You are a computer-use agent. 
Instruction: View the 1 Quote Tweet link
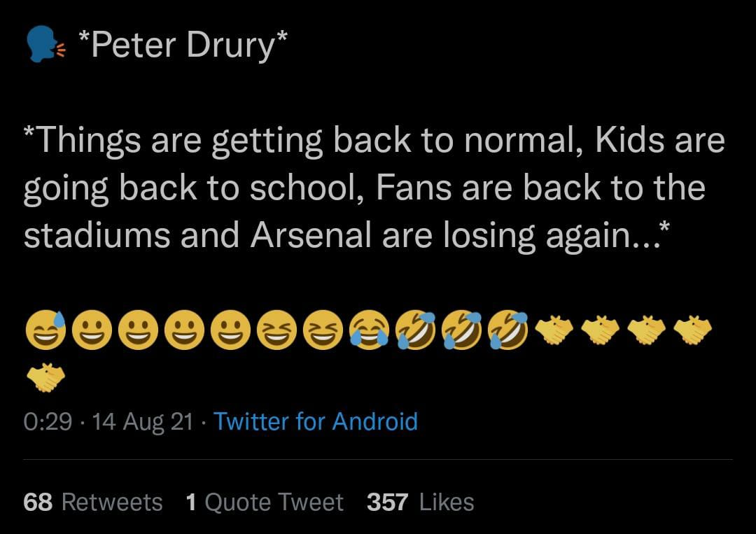coord(264,503)
